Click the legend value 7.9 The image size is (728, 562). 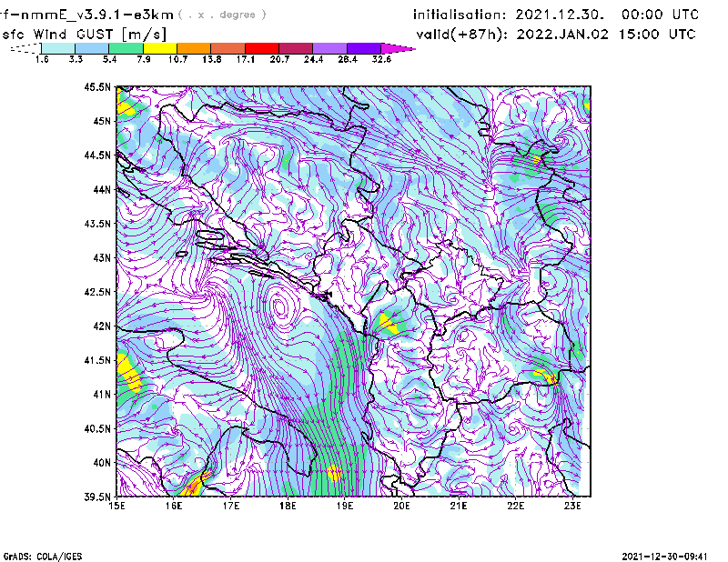point(144,59)
